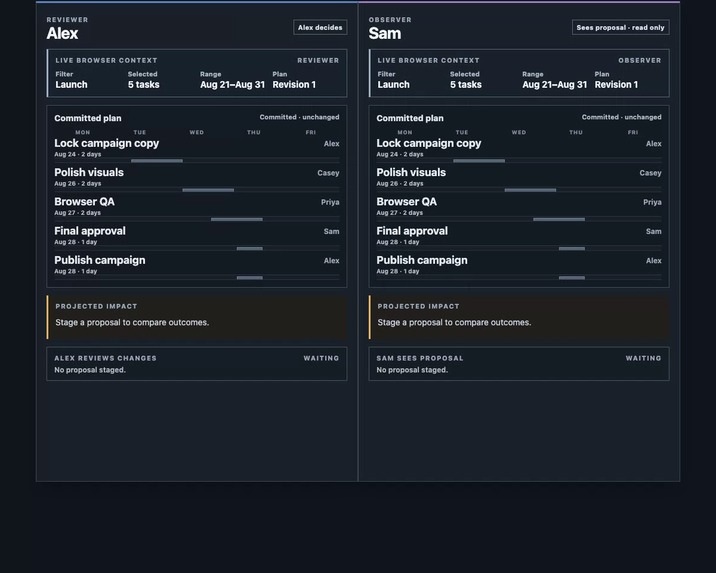Click the 'Sees proposal · read only' badge
The image size is (716, 573).
[620, 27]
